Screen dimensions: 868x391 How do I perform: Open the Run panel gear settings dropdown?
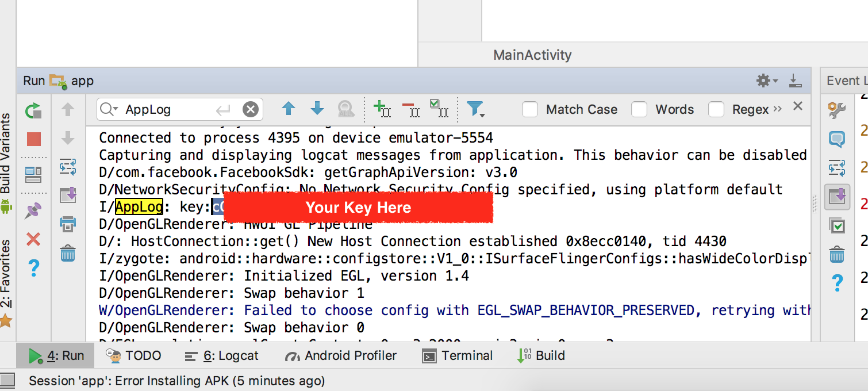(x=767, y=81)
